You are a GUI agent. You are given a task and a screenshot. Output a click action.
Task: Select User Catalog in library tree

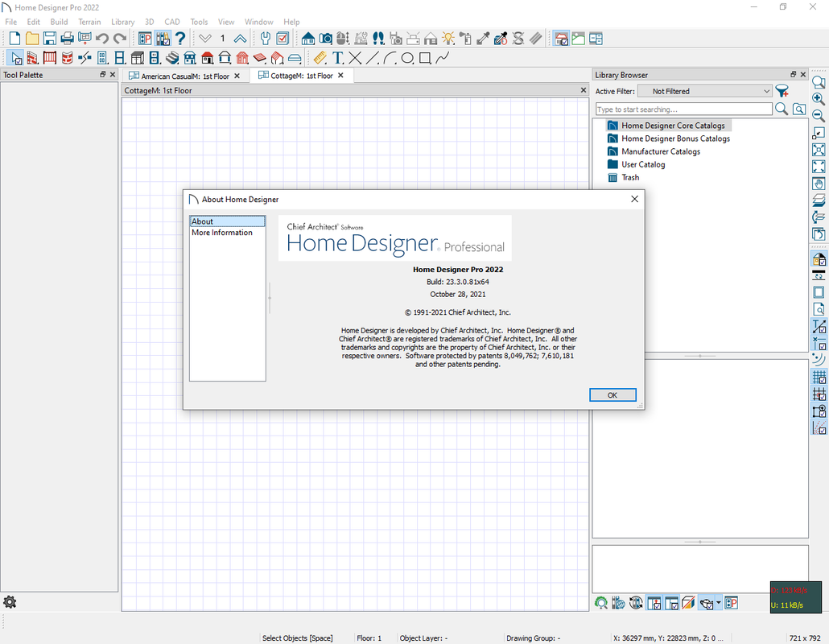point(643,164)
